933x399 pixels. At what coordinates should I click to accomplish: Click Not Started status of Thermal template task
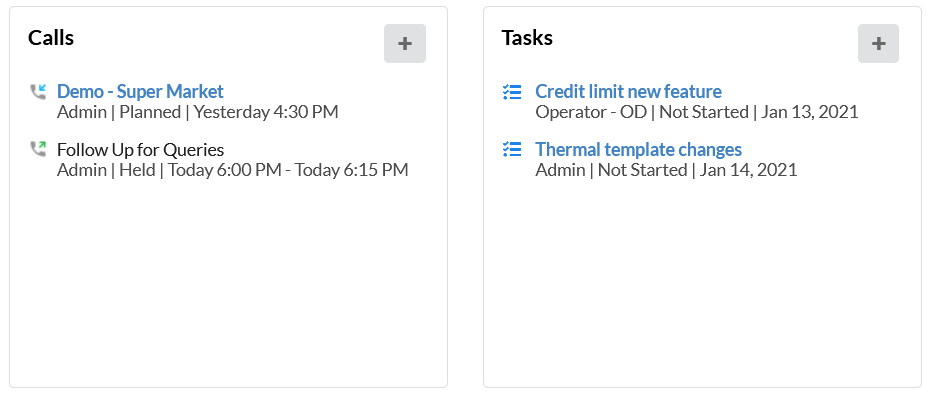tap(642, 170)
